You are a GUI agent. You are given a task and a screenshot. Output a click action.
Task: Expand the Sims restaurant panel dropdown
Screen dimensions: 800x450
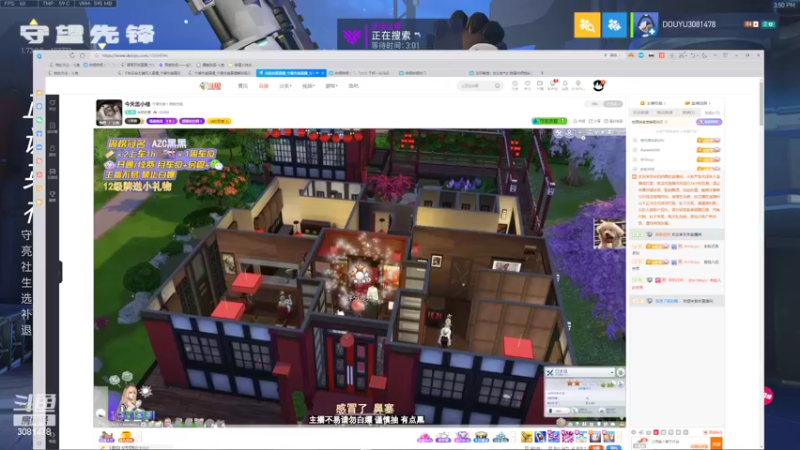[612, 372]
